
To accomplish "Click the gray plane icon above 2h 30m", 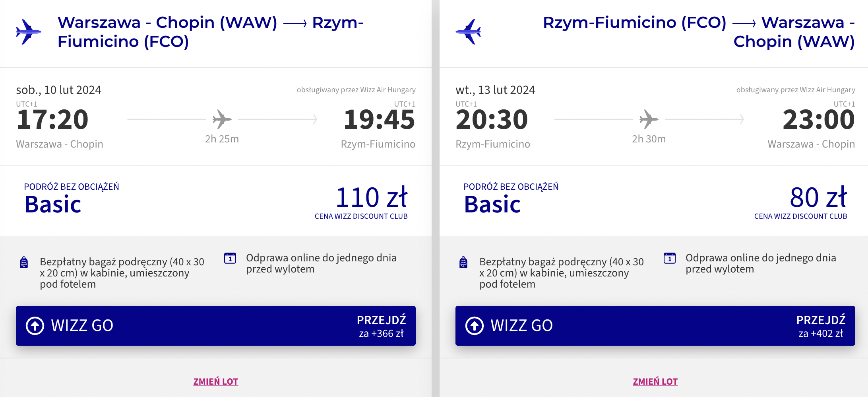I will (649, 119).
